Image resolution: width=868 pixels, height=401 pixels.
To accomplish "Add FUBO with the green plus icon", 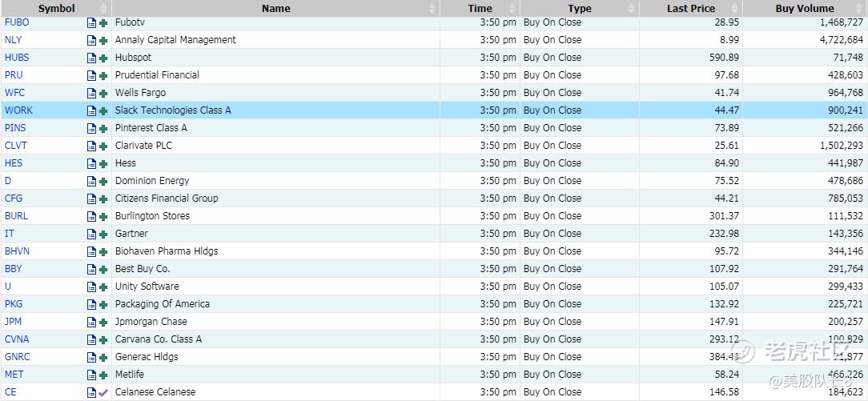I will click(x=103, y=23).
